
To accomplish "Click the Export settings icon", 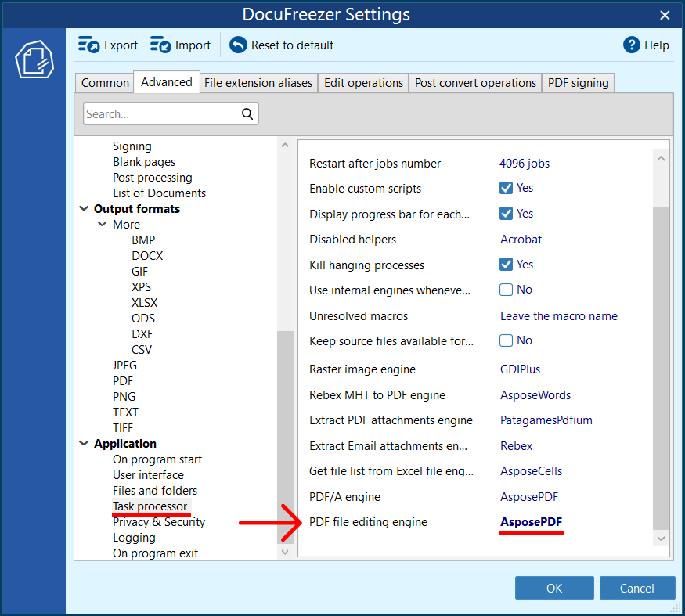I will tap(88, 45).
